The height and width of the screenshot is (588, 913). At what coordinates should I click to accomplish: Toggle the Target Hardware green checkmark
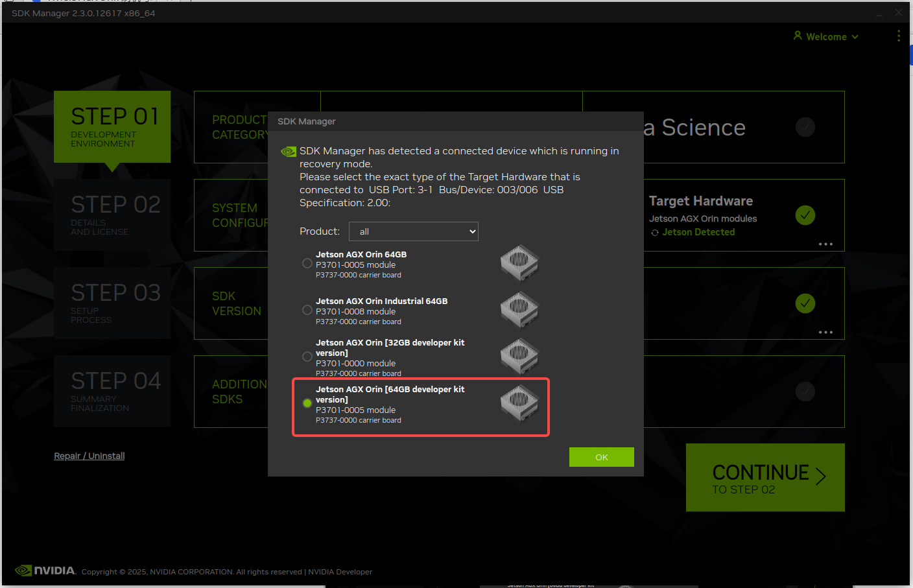[x=805, y=215]
